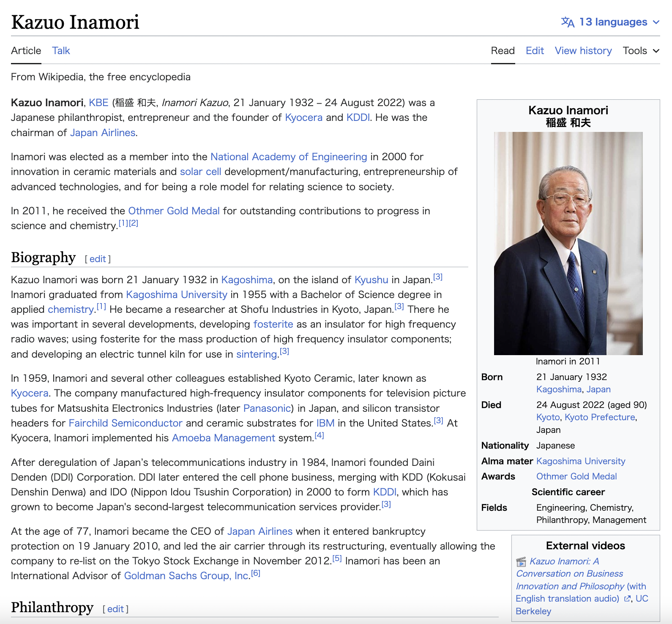Click the '24 August 2022 (aged 90)' death date
The image size is (672, 624).
point(592,405)
